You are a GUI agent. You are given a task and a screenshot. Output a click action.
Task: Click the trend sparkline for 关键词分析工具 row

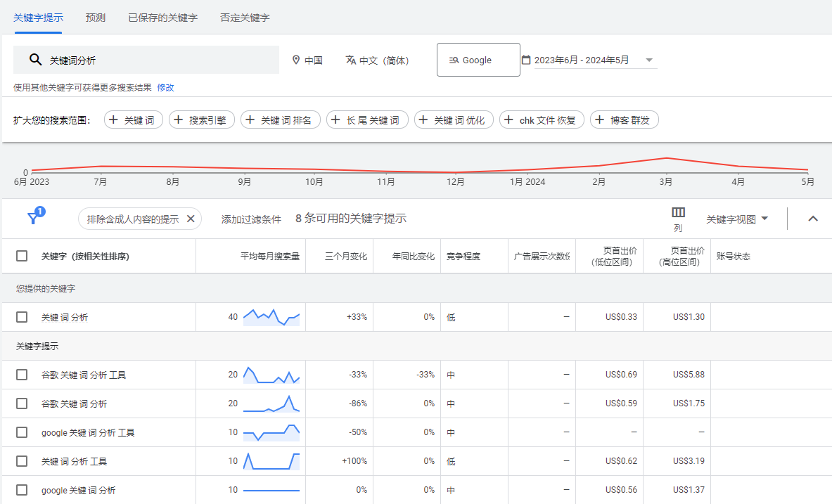(x=271, y=461)
